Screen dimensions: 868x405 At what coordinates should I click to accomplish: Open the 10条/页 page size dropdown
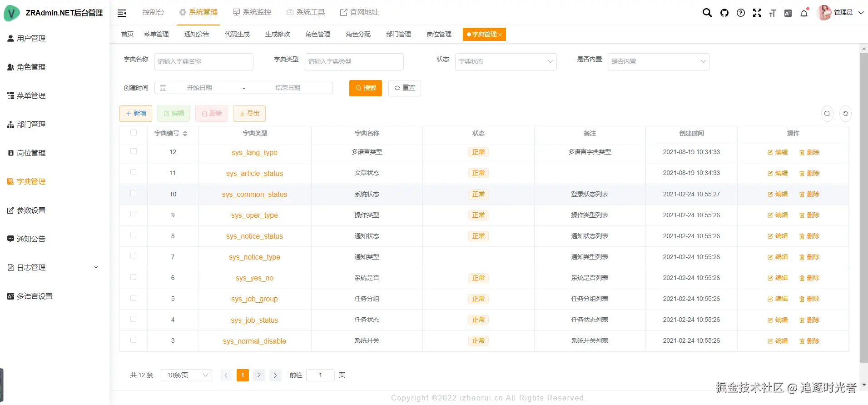coord(186,375)
